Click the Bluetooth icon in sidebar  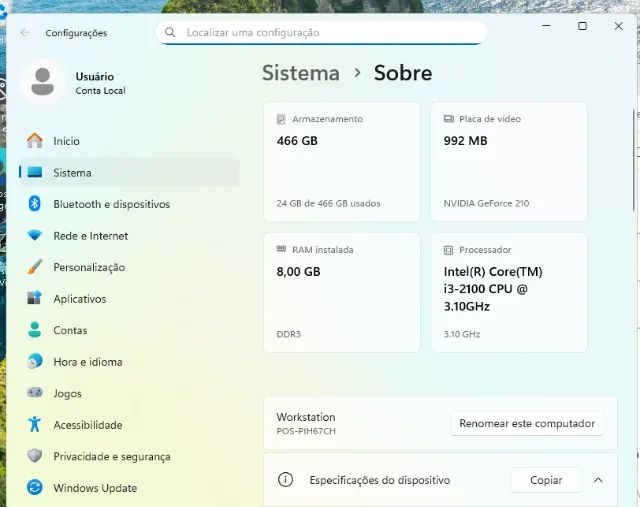[x=35, y=204]
